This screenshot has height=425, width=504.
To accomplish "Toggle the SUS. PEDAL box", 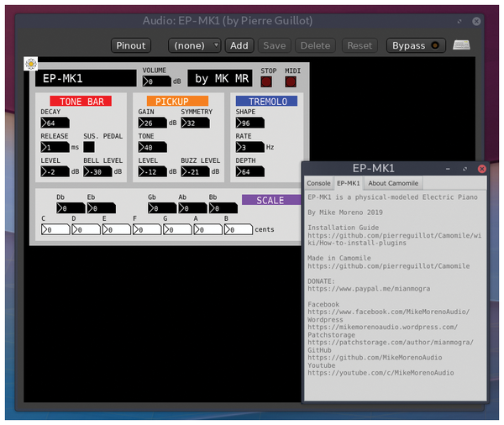I will pos(89,147).
